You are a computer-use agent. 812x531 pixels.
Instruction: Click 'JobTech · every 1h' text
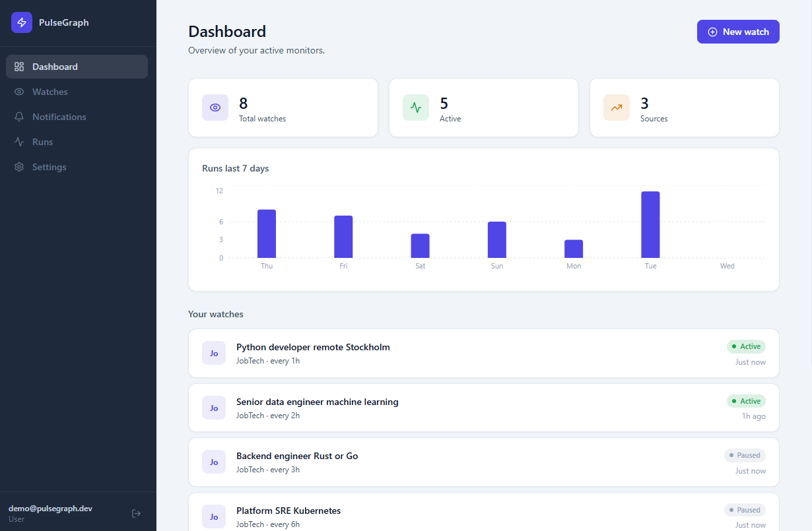pyautogui.click(x=268, y=361)
